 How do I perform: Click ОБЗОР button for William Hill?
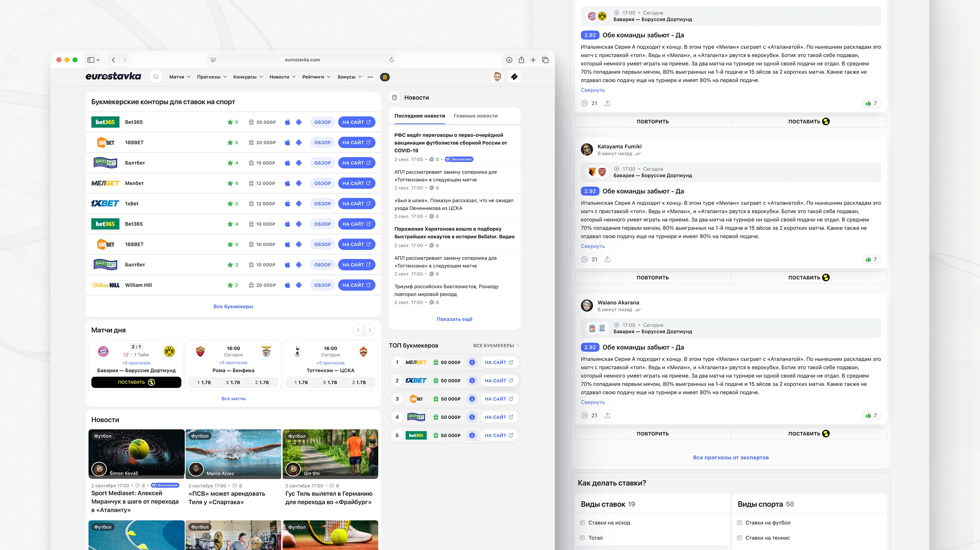tap(322, 285)
